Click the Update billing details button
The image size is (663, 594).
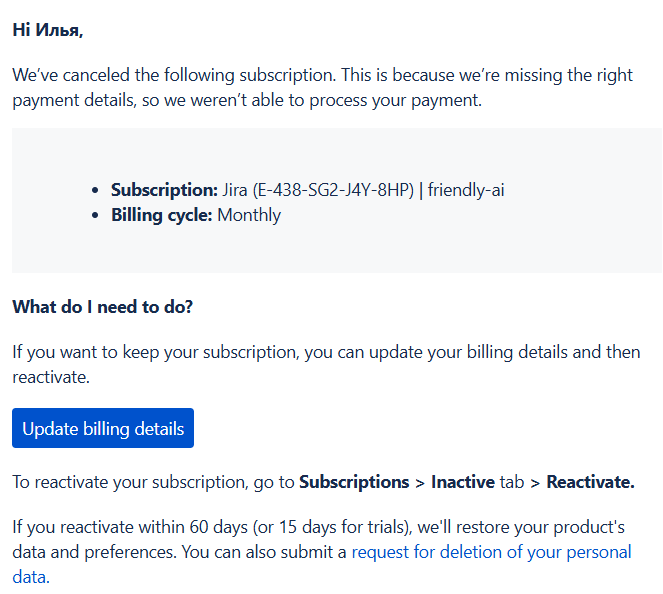coord(103,428)
